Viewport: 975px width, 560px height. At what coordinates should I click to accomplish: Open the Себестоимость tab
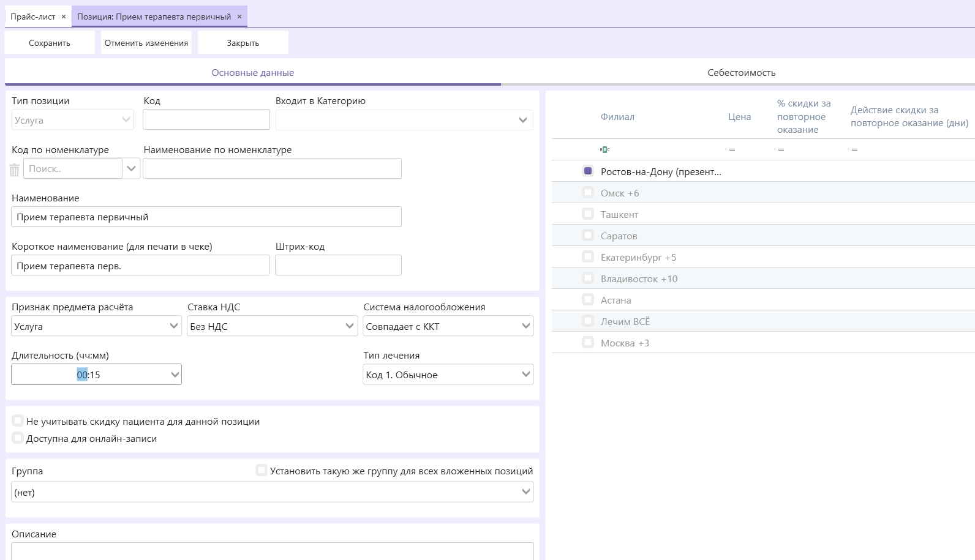coord(741,72)
